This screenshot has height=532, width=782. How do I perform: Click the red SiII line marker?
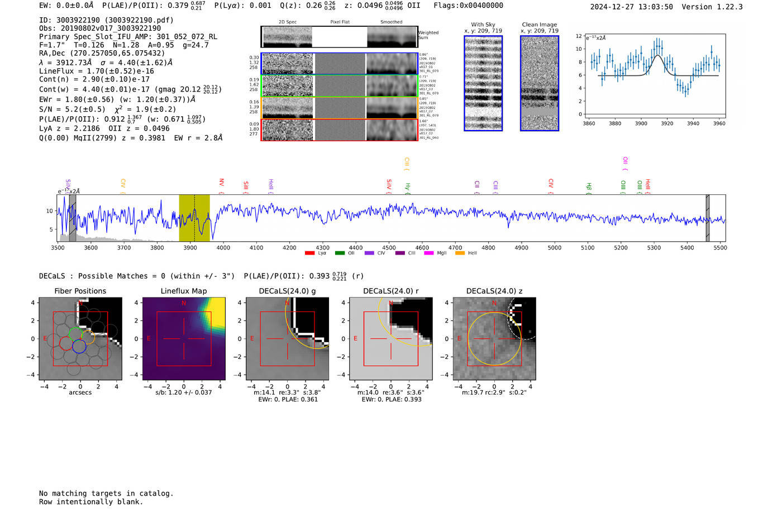[x=245, y=188]
